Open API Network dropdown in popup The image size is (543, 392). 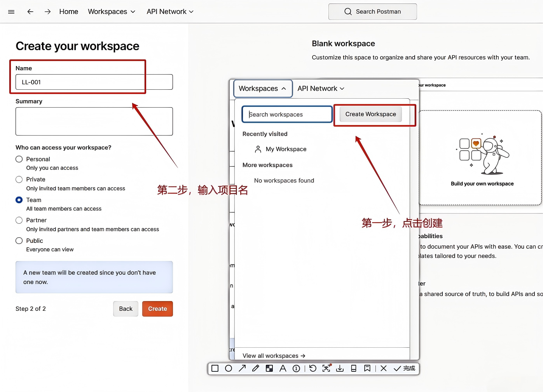click(x=321, y=89)
